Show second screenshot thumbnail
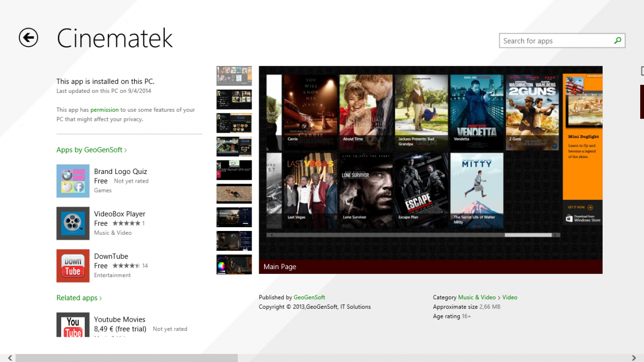644x362 pixels. tap(234, 99)
